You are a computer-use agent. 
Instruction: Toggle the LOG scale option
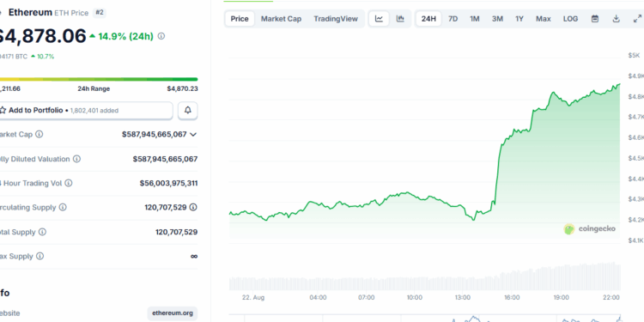pos(570,19)
